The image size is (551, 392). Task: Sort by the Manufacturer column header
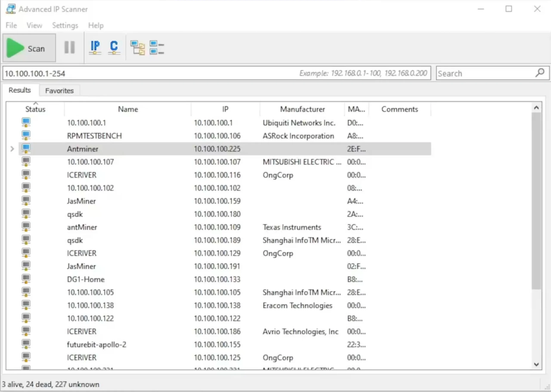point(302,109)
